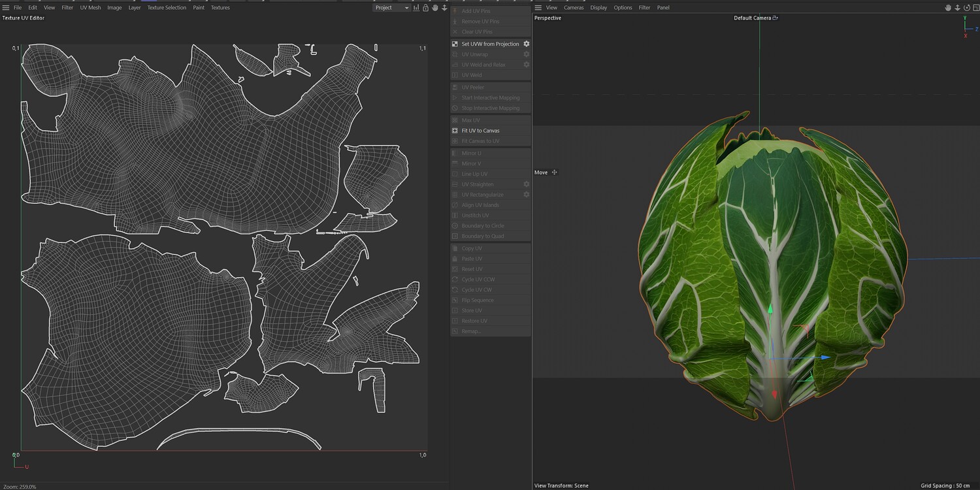This screenshot has width=980, height=490.
Task: Click the UV Rectangularize command
Action: pos(490,195)
